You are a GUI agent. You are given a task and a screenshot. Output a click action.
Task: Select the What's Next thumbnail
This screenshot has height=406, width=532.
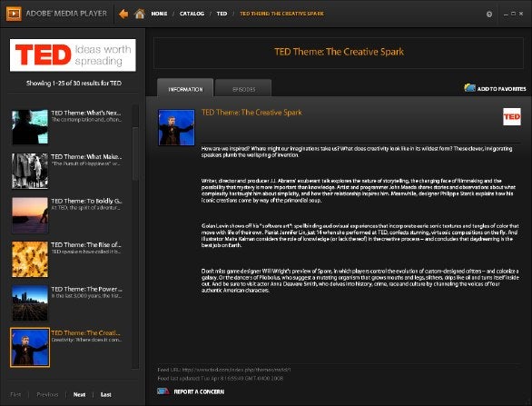[x=30, y=127]
